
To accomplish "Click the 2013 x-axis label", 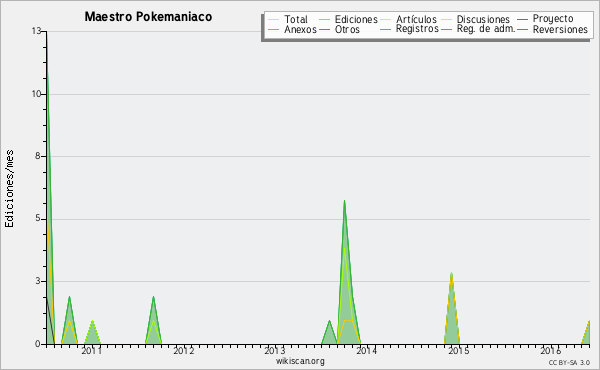I will pos(275,350).
